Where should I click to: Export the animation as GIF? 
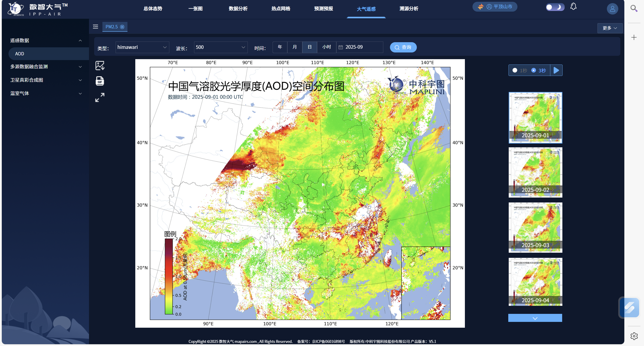coord(100,81)
